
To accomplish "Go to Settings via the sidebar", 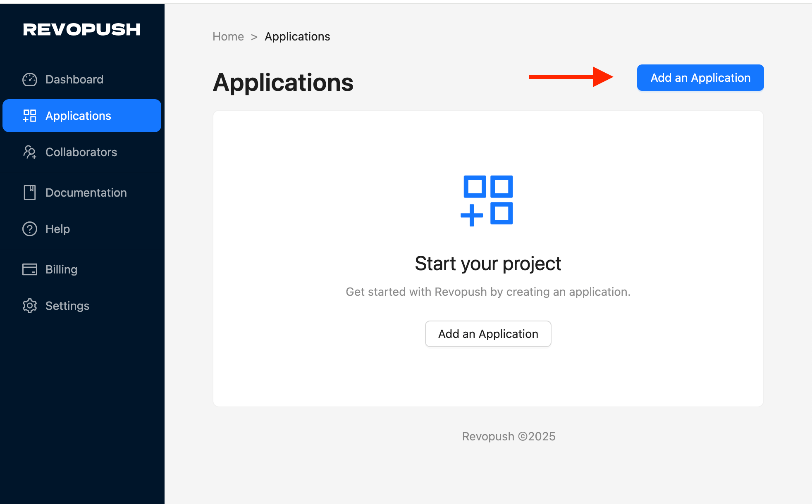I will pyautogui.click(x=67, y=306).
